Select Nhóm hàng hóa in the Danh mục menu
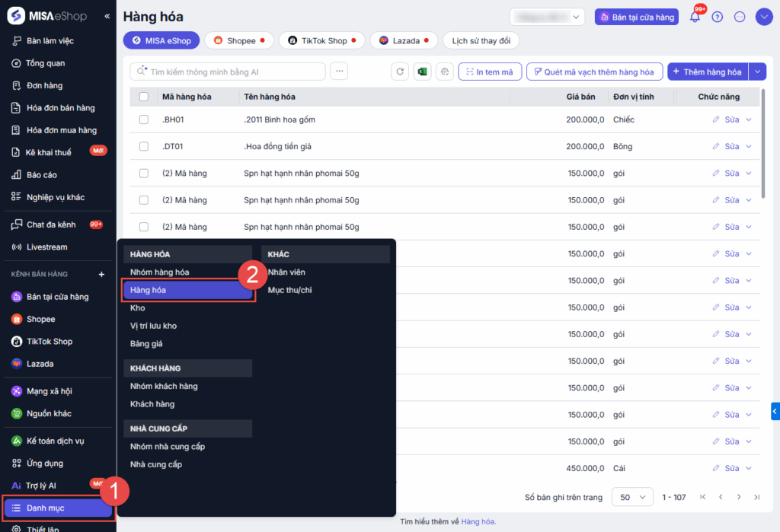Viewport: 780px width, 532px height. coord(160,272)
